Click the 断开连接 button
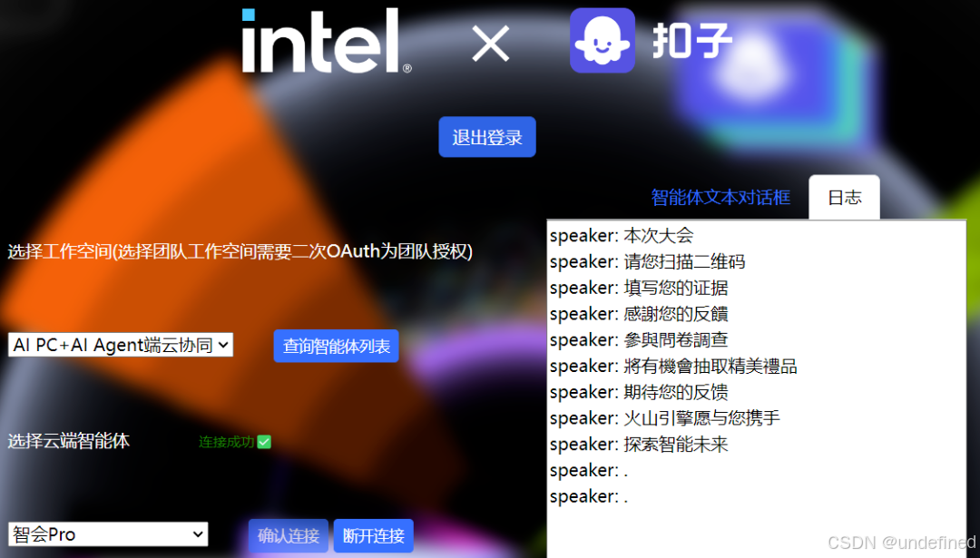Image resolution: width=980 pixels, height=558 pixels. (x=374, y=535)
